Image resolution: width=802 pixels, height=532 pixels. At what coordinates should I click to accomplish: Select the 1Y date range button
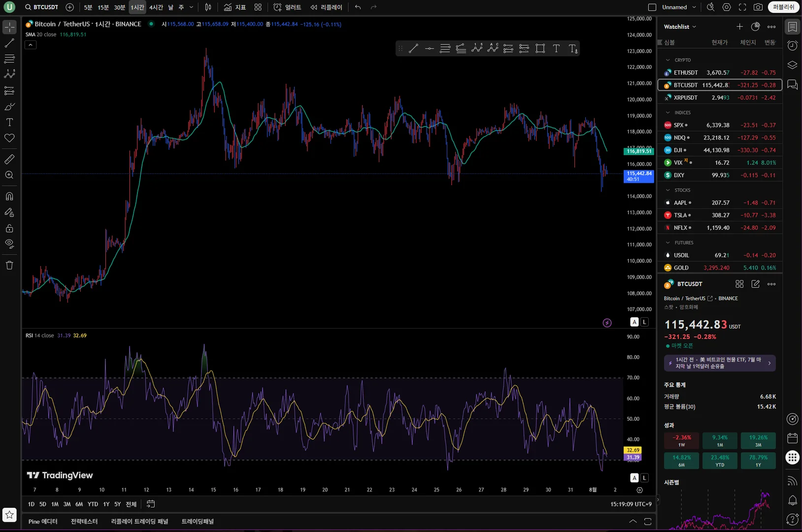click(x=106, y=504)
